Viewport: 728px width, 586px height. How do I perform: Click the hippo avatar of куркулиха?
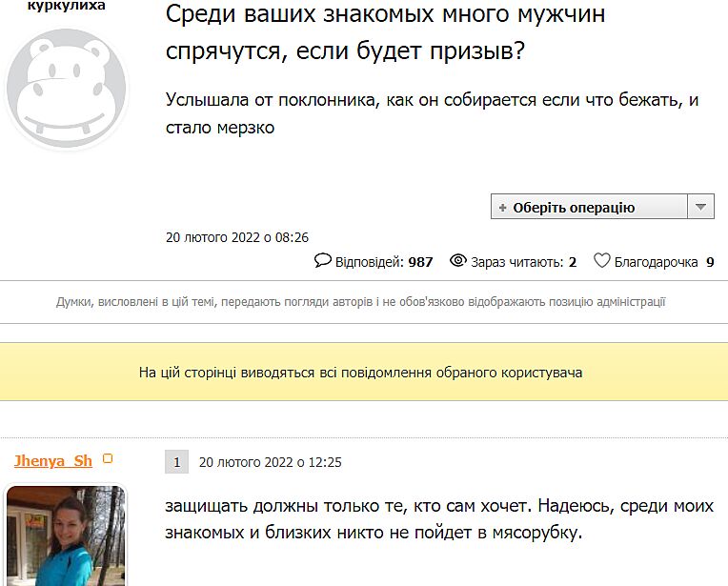coord(67,86)
